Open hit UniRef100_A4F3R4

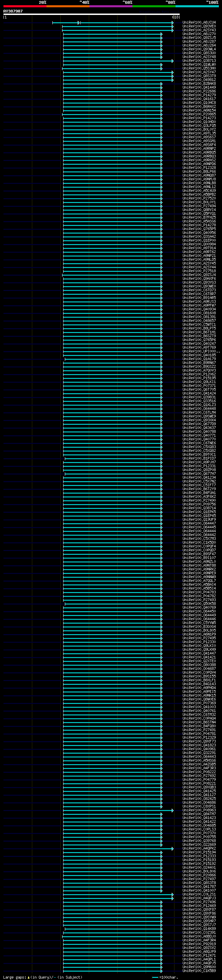[x=199, y=940]
